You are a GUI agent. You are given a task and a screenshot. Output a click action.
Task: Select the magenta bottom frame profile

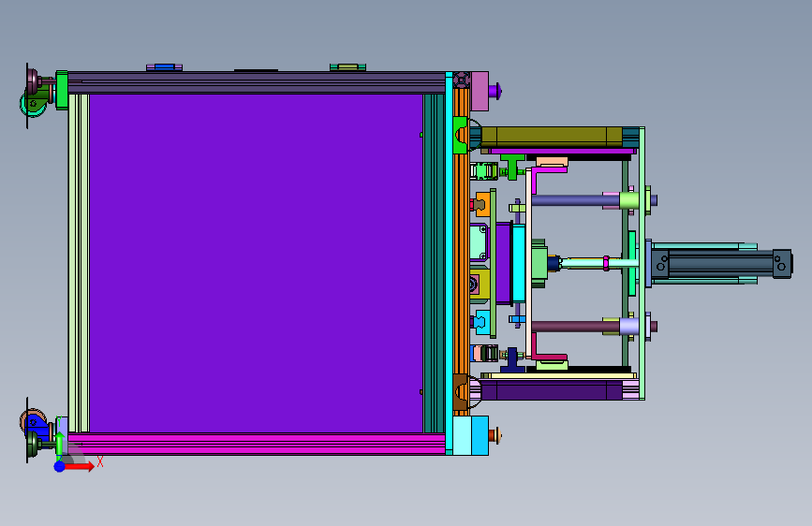(x=257, y=445)
